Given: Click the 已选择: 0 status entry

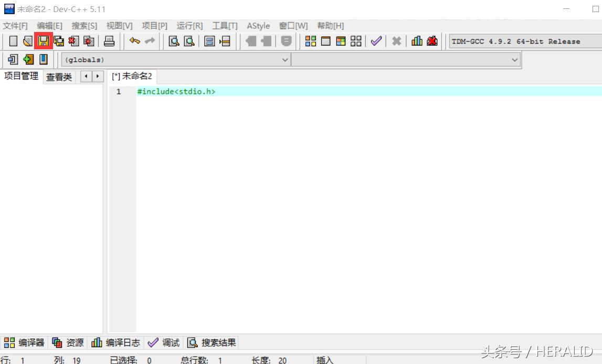Looking at the screenshot, I should point(131,360).
